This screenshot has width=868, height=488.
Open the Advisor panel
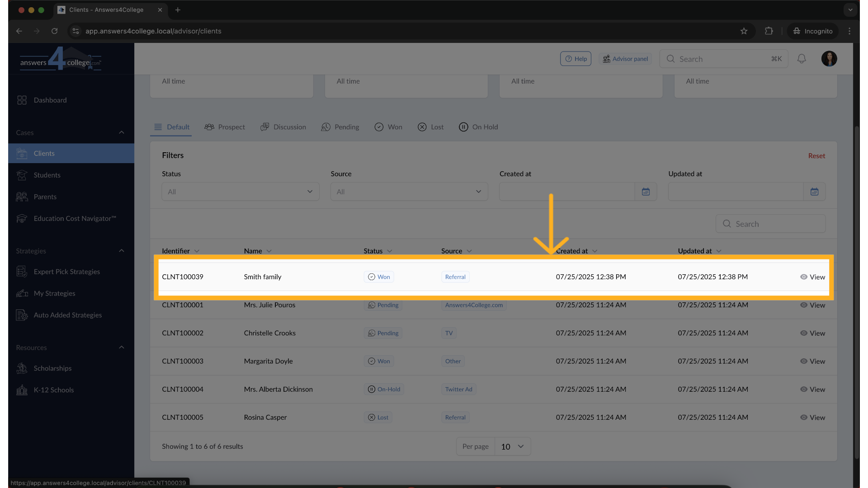pyautogui.click(x=625, y=58)
